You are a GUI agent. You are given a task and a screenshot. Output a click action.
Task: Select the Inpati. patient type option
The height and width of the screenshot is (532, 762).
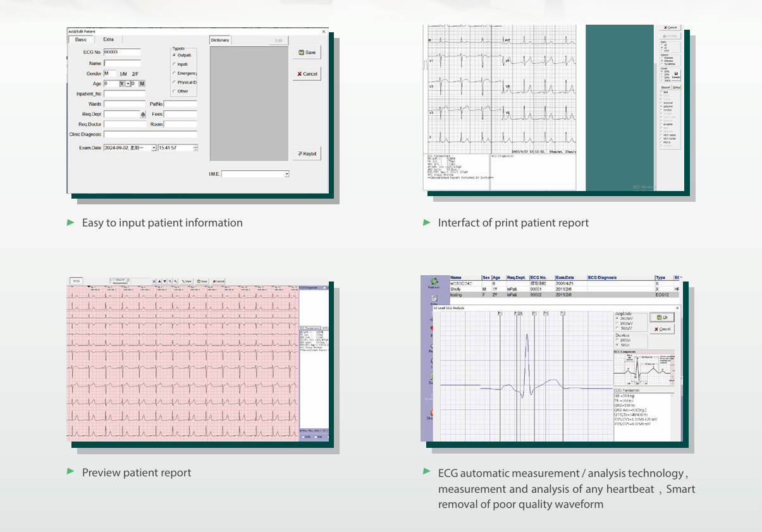tap(175, 65)
